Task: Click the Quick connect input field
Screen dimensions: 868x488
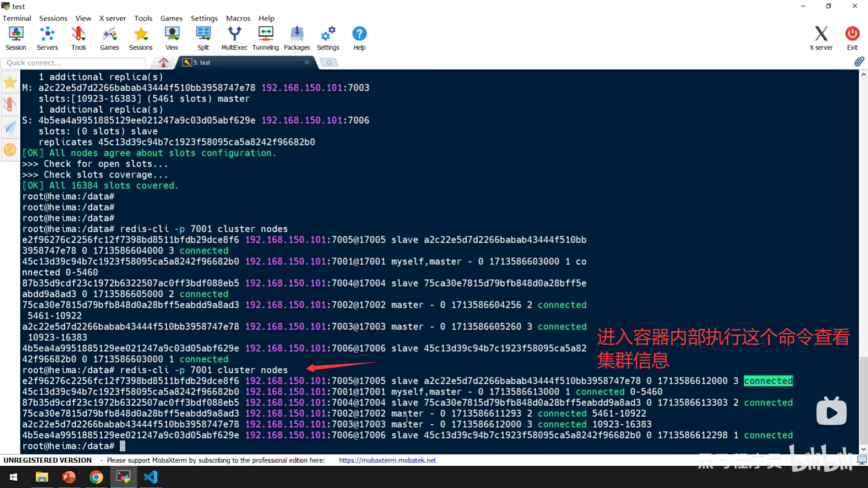Action: click(x=73, y=63)
